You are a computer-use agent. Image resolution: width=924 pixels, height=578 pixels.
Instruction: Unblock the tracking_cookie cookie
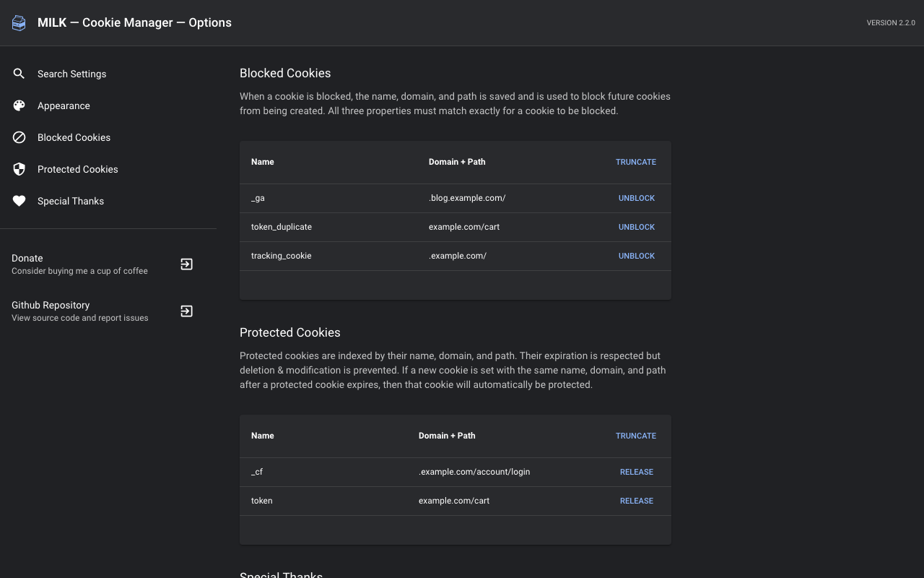637,256
